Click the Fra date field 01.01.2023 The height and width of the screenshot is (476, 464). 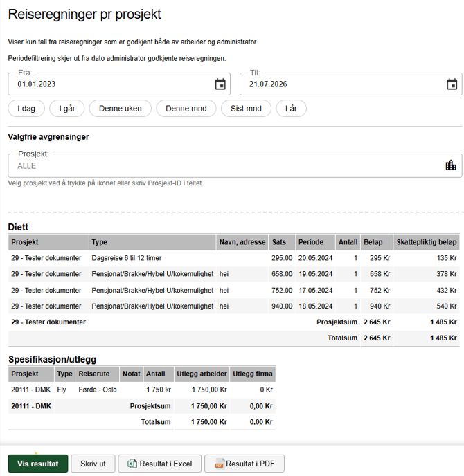[119, 84]
